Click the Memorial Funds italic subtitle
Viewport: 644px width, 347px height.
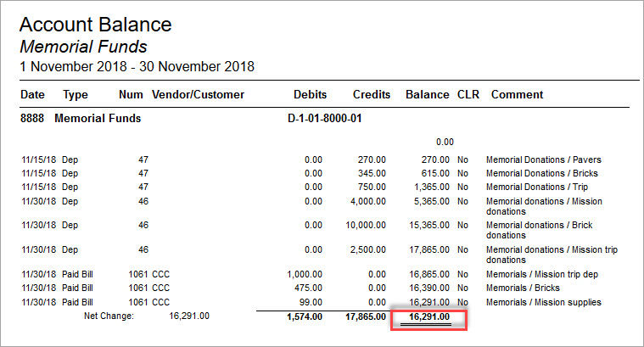[x=83, y=47]
